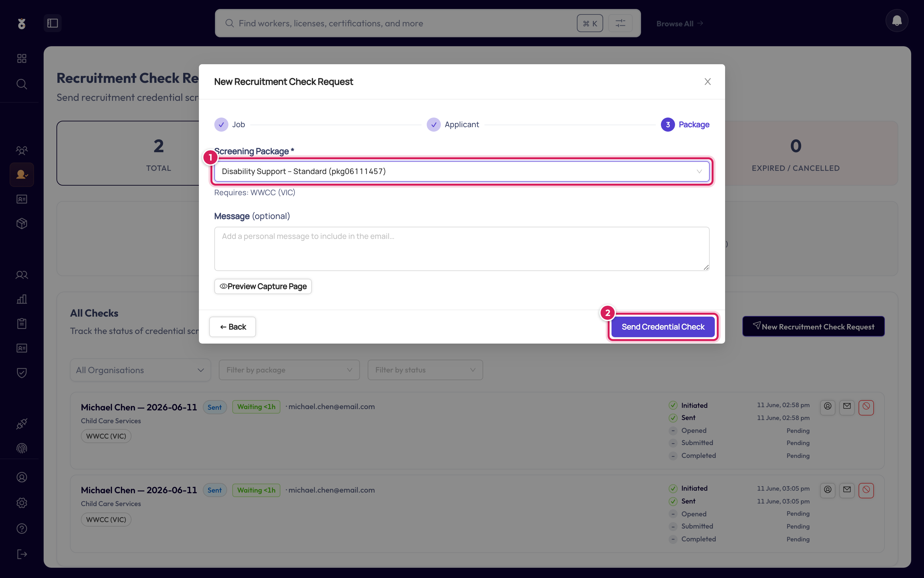Close the New Recruitment Check Request dialog
The height and width of the screenshot is (578, 924).
tap(707, 82)
